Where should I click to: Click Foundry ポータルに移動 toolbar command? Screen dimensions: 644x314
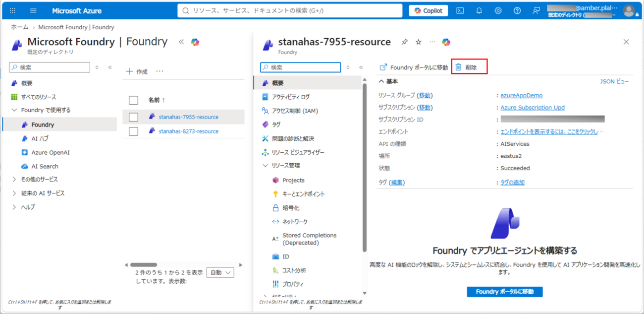coord(414,67)
